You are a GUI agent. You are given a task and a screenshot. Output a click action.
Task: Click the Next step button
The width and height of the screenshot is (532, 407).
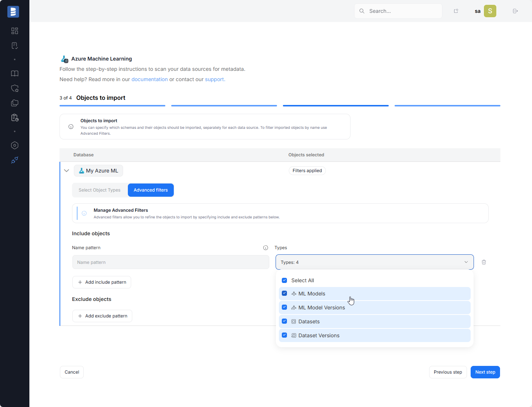pos(485,372)
